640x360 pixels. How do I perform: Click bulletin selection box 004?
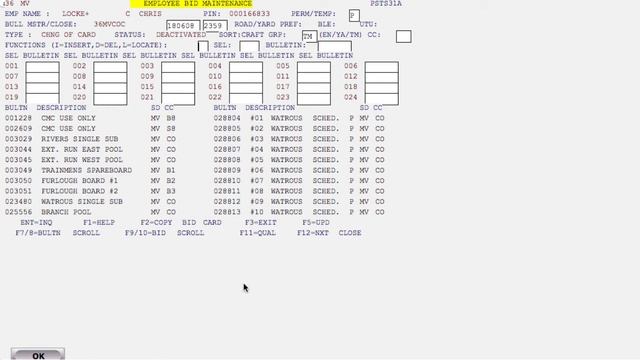pos(246,67)
